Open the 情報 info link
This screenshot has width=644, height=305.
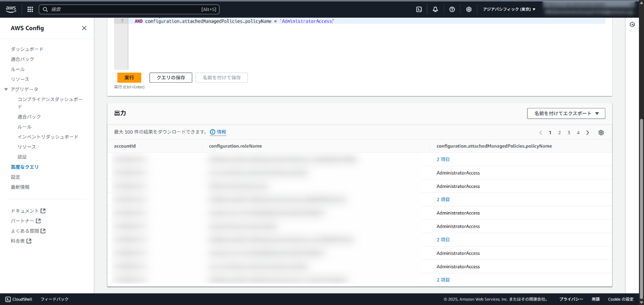pos(221,132)
